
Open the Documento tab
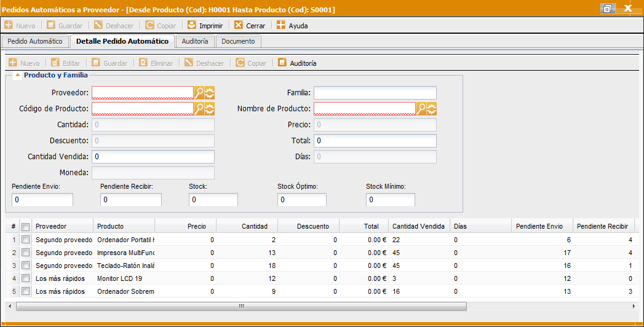(238, 41)
